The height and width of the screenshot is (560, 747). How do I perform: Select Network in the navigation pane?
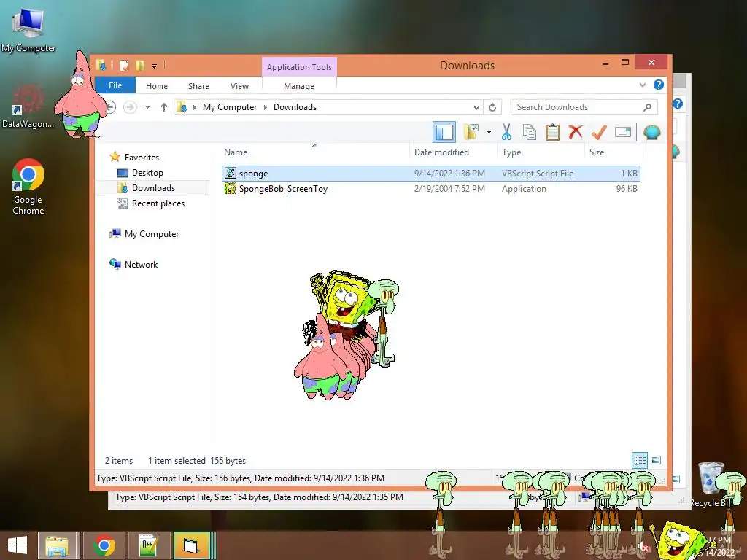[141, 264]
